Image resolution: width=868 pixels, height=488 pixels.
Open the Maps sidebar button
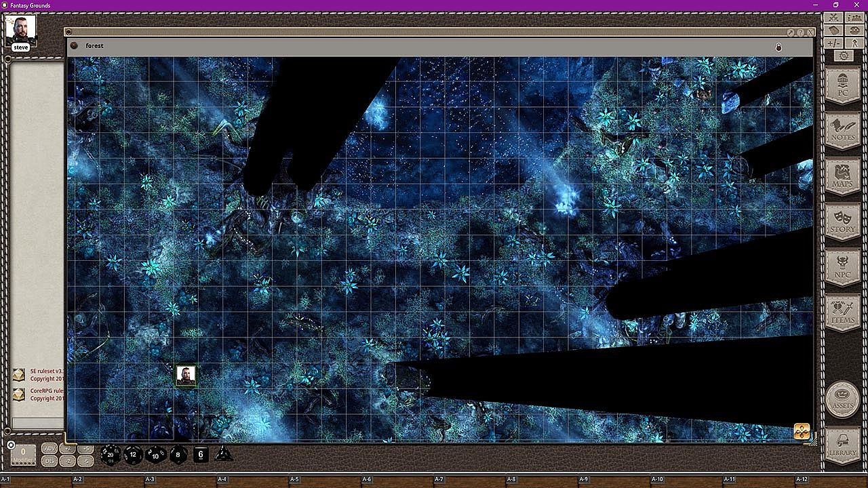click(x=843, y=176)
